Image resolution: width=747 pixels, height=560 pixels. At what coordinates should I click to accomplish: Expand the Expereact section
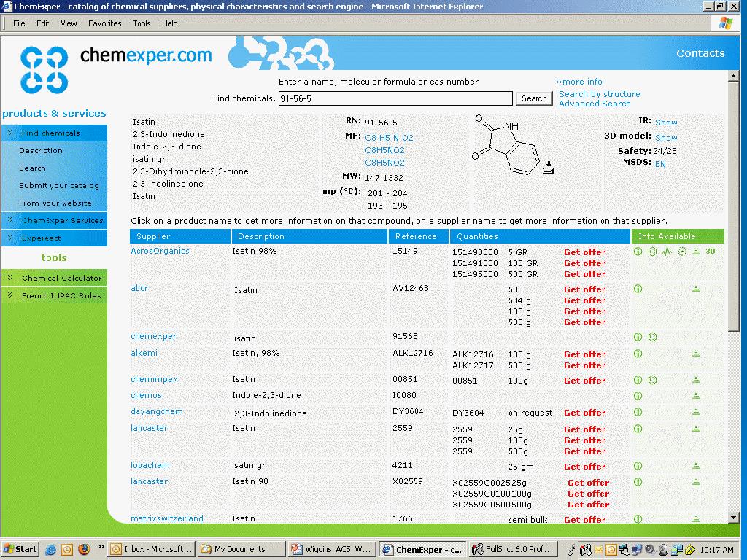pyautogui.click(x=10, y=238)
